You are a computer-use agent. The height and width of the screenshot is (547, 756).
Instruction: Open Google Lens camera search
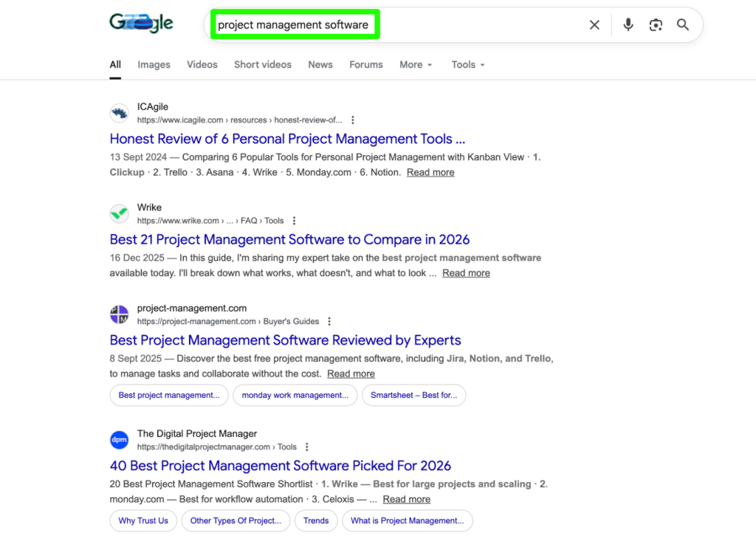point(656,24)
